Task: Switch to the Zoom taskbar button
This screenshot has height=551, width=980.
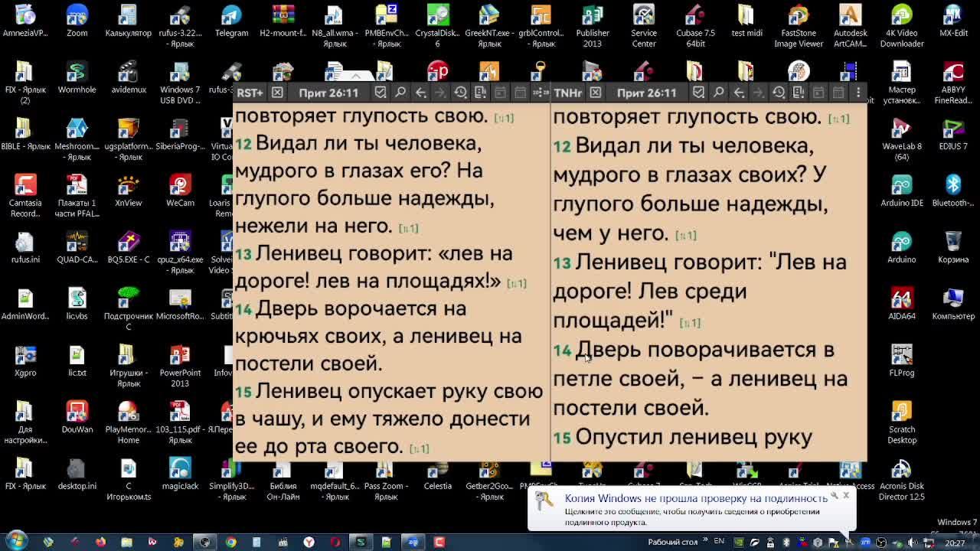Action: pyautogui.click(x=413, y=542)
